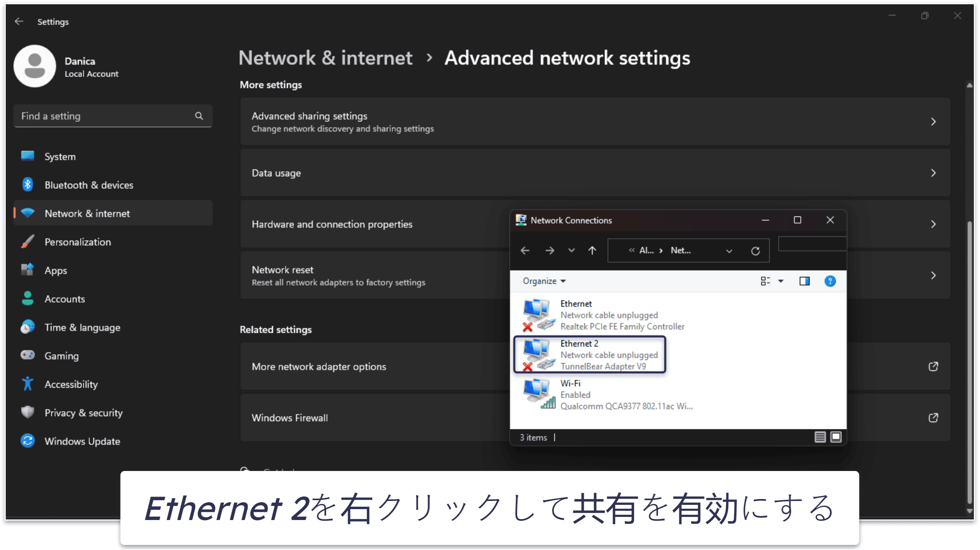The image size is (980, 550).
Task: Click the Danica profile avatar
Action: coord(35,66)
